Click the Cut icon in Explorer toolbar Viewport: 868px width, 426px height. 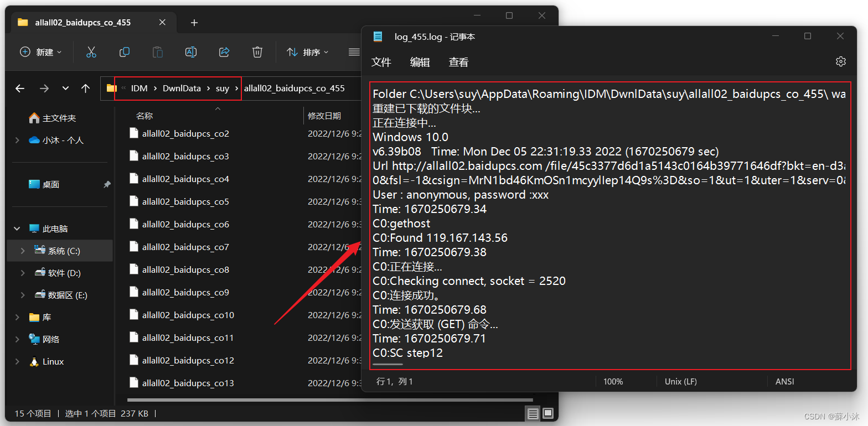tap(91, 52)
